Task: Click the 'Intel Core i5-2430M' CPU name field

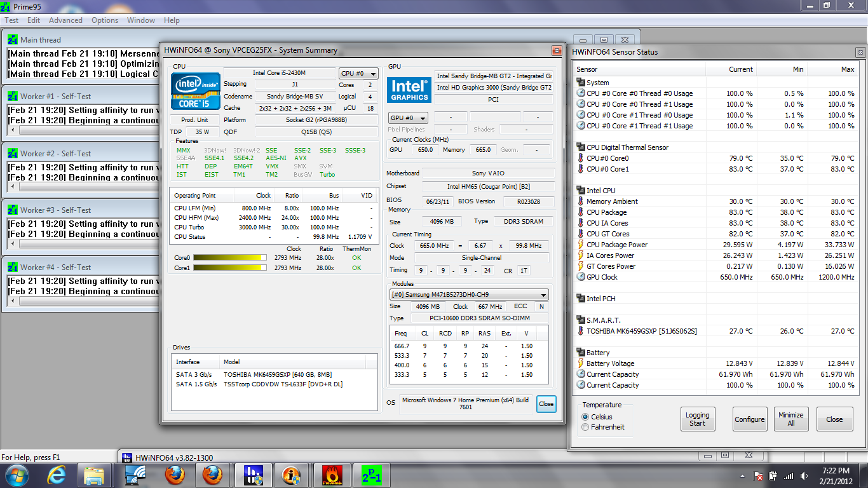Action: pyautogui.click(x=280, y=74)
